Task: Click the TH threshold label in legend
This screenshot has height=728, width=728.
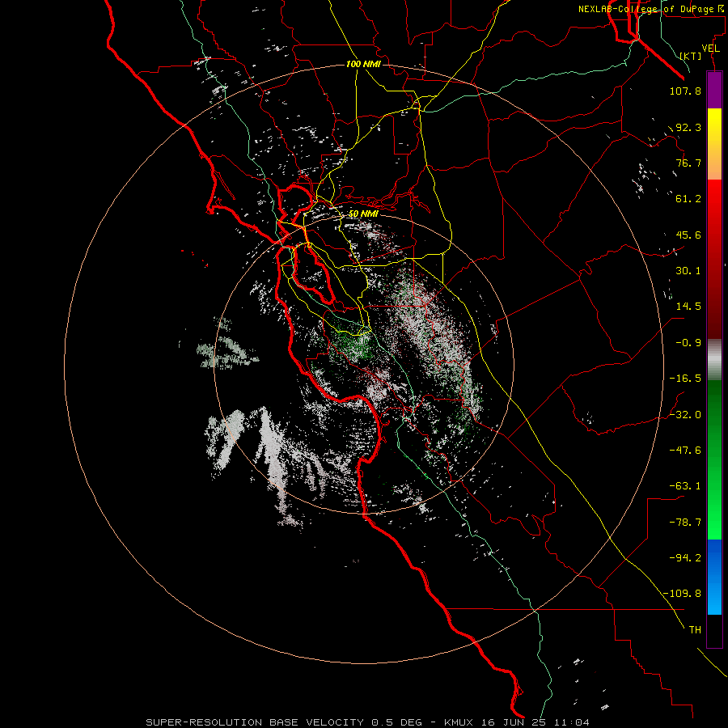Action: pos(695,630)
